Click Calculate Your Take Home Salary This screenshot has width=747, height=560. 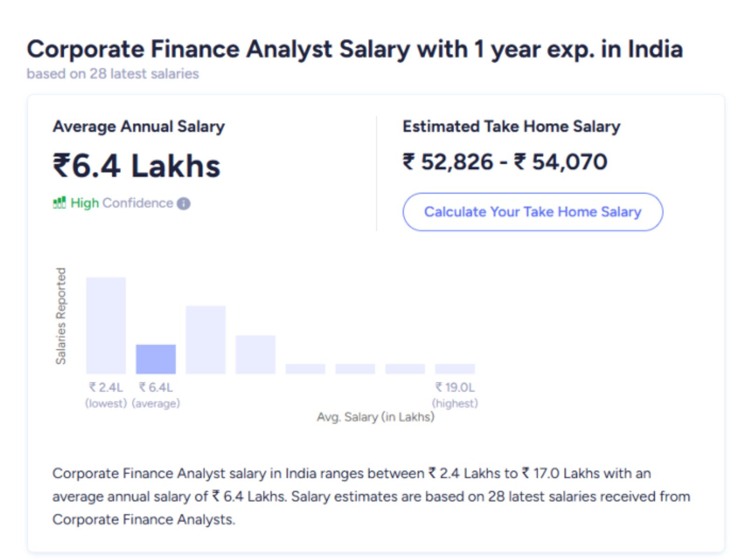point(533,211)
